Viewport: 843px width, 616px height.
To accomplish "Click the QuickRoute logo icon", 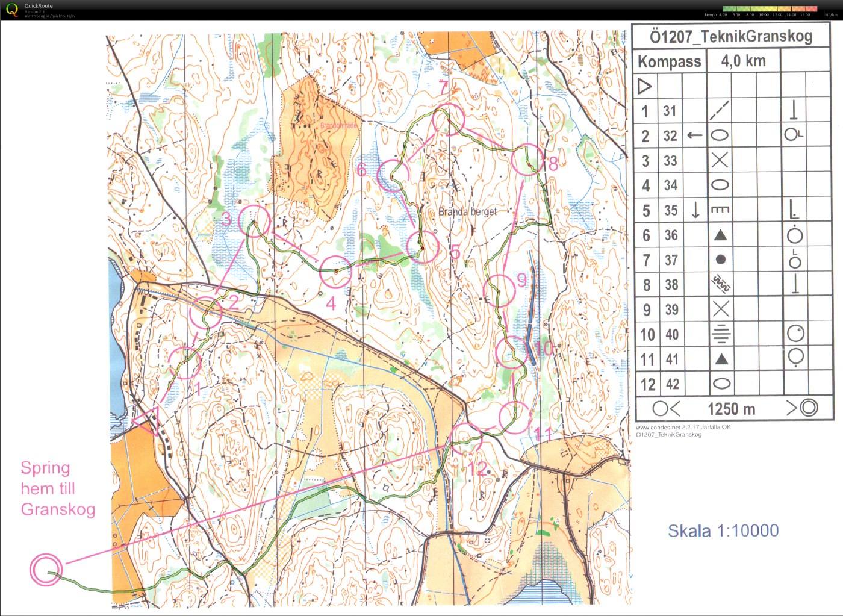I will (x=11, y=10).
